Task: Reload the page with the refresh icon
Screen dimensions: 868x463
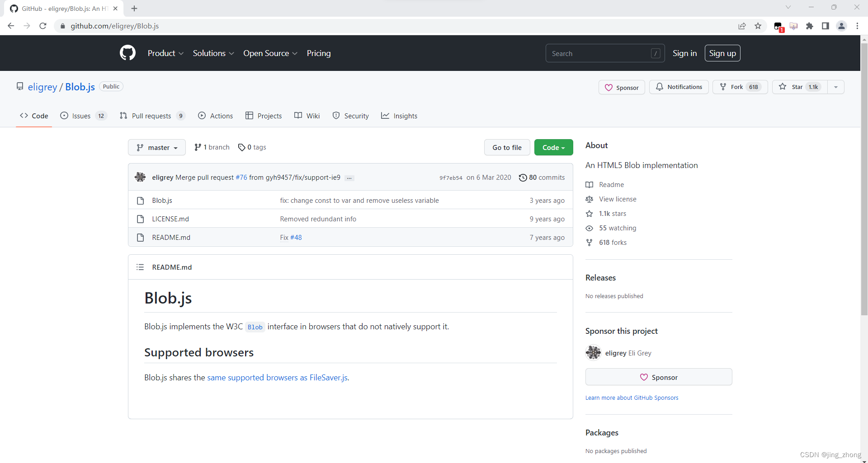Action: coord(43,26)
